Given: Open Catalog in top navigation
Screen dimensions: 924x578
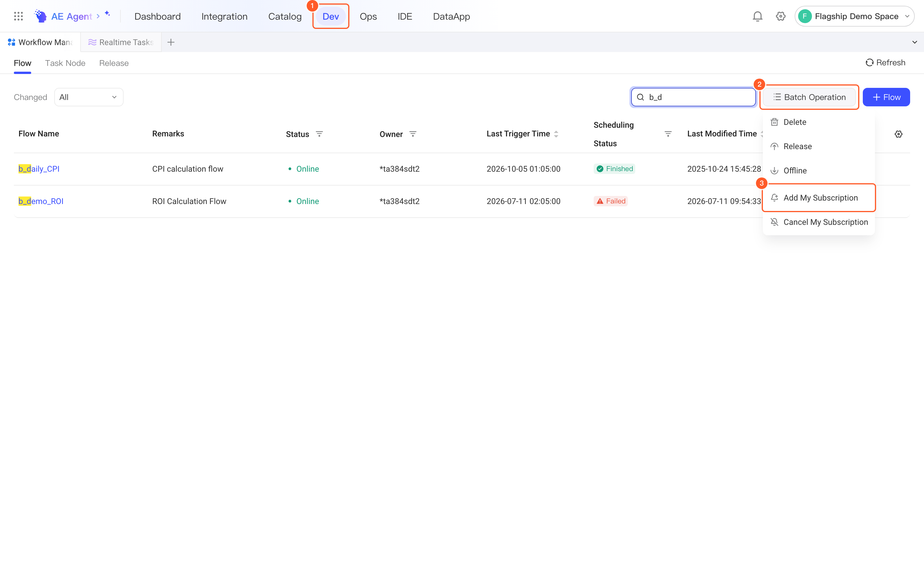Looking at the screenshot, I should point(285,16).
